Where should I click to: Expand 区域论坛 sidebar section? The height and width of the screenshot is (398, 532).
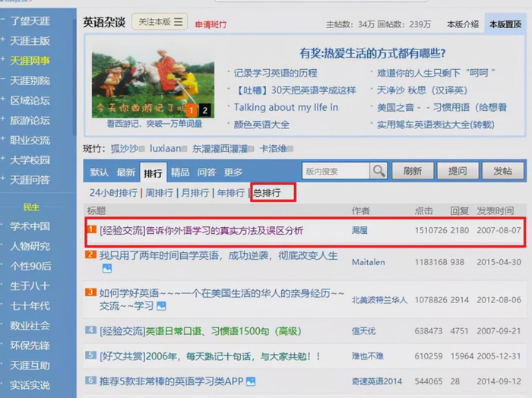(x=3, y=99)
